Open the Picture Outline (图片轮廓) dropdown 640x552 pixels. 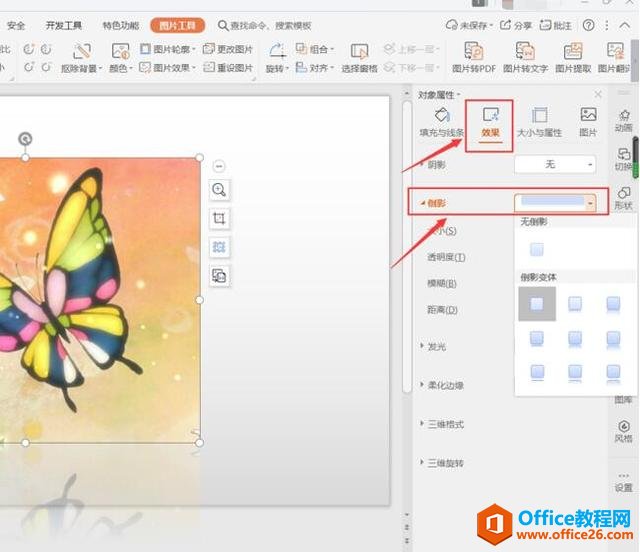pos(168,49)
